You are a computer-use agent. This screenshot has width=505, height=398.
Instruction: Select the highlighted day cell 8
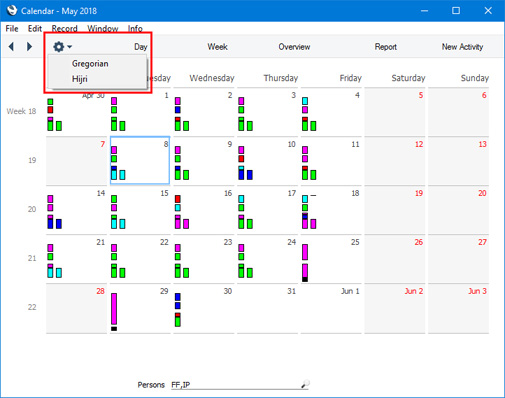(x=140, y=160)
